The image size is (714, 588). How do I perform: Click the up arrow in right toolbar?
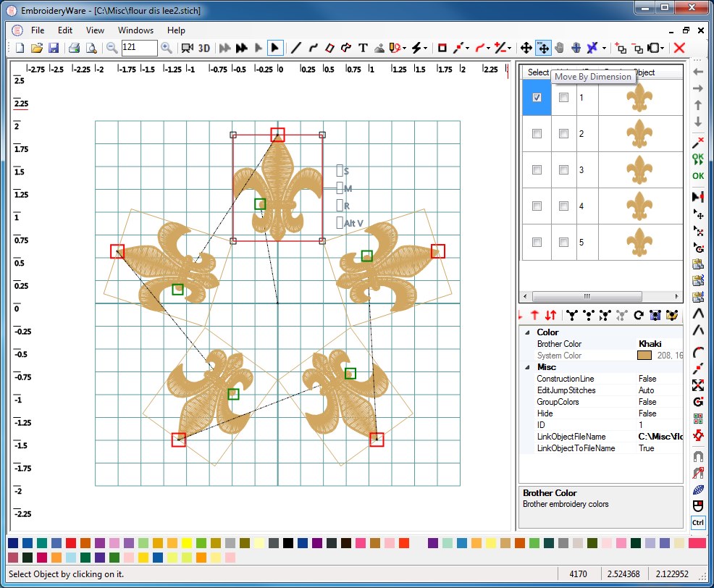tap(698, 105)
